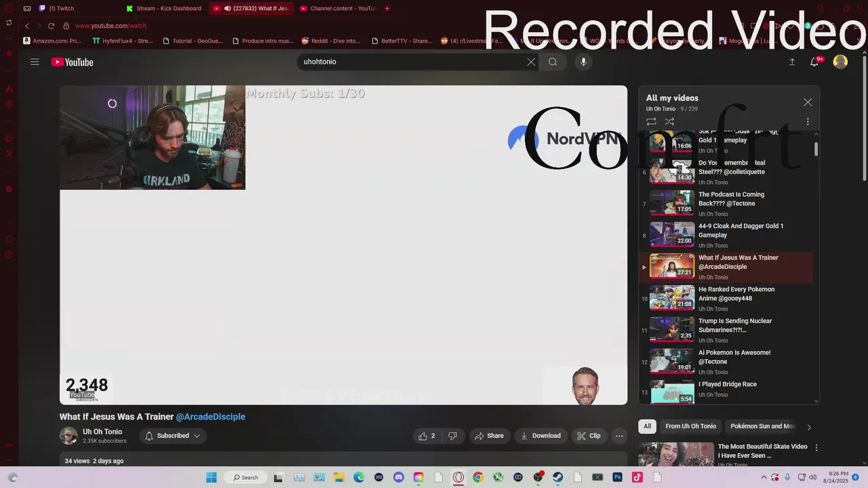
Task: Play 'I Played Bridge Race' video
Action: [726, 391]
